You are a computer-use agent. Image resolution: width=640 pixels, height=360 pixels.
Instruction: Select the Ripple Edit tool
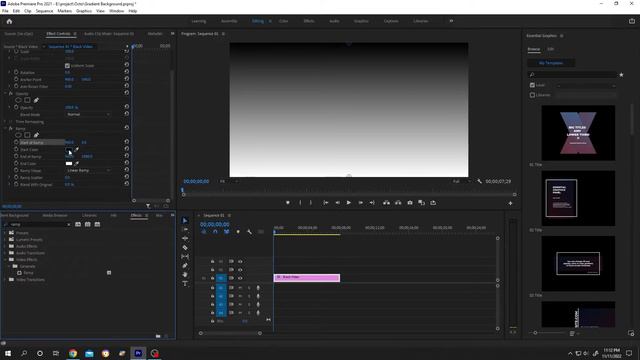click(x=185, y=238)
